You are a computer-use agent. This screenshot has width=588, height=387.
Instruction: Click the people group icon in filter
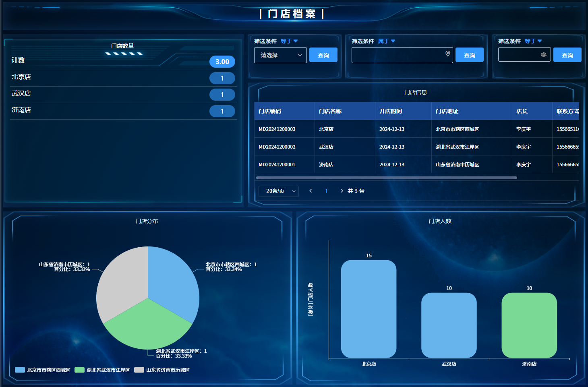click(x=543, y=54)
